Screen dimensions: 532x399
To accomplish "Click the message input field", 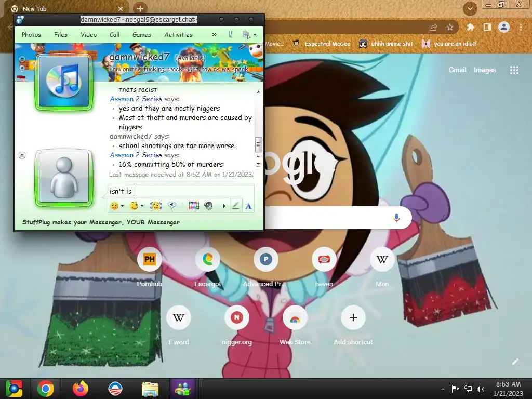I will coord(181,191).
